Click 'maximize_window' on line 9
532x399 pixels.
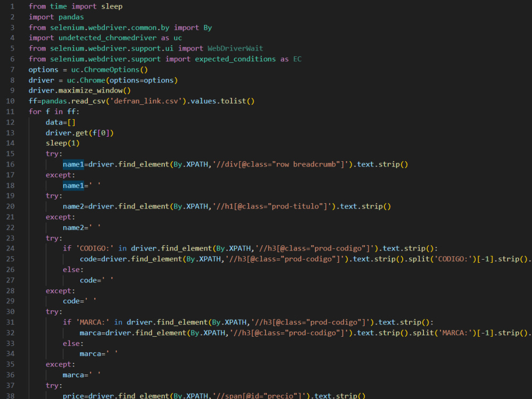[x=90, y=90]
